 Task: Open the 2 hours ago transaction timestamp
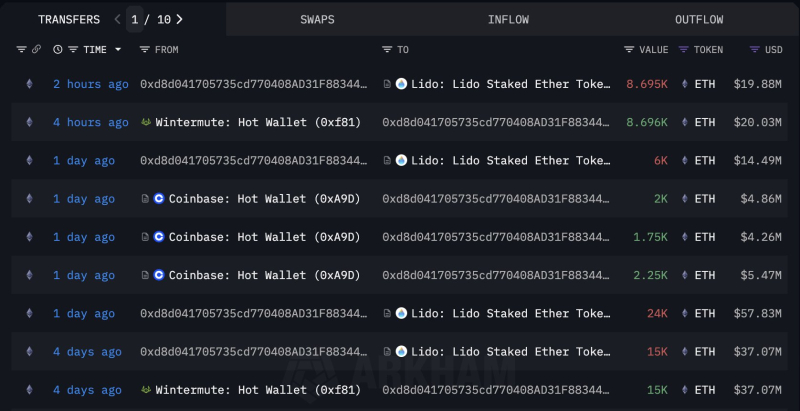tap(91, 84)
